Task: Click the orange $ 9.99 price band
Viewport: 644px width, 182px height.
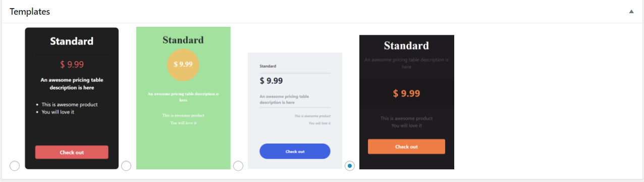Action: [406, 93]
